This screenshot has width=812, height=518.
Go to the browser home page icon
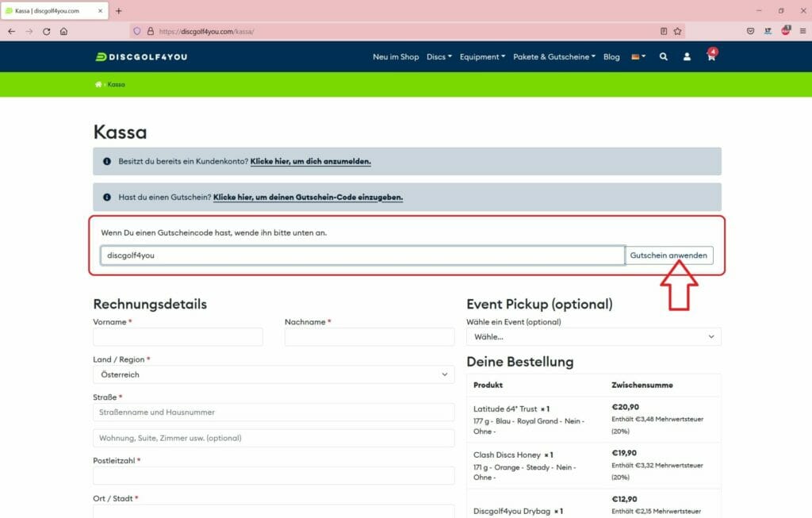[x=63, y=32]
